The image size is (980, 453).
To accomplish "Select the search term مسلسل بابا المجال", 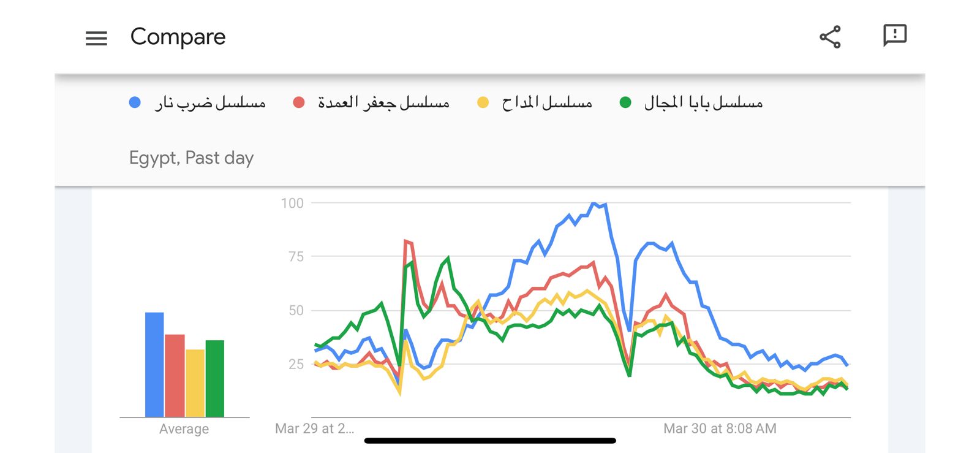I will [x=703, y=102].
